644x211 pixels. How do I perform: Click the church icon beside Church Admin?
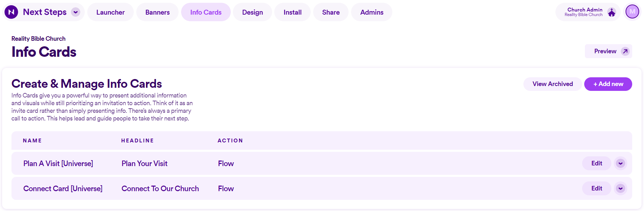[611, 12]
